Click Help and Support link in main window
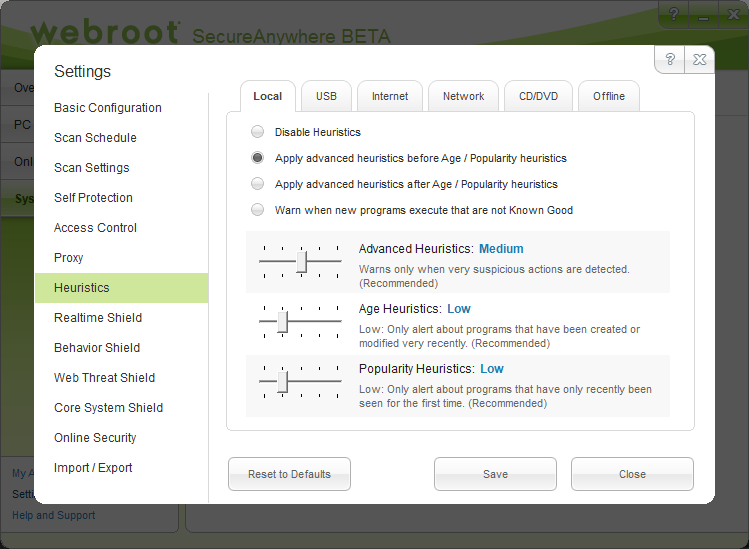The image size is (749, 549). [x=54, y=515]
